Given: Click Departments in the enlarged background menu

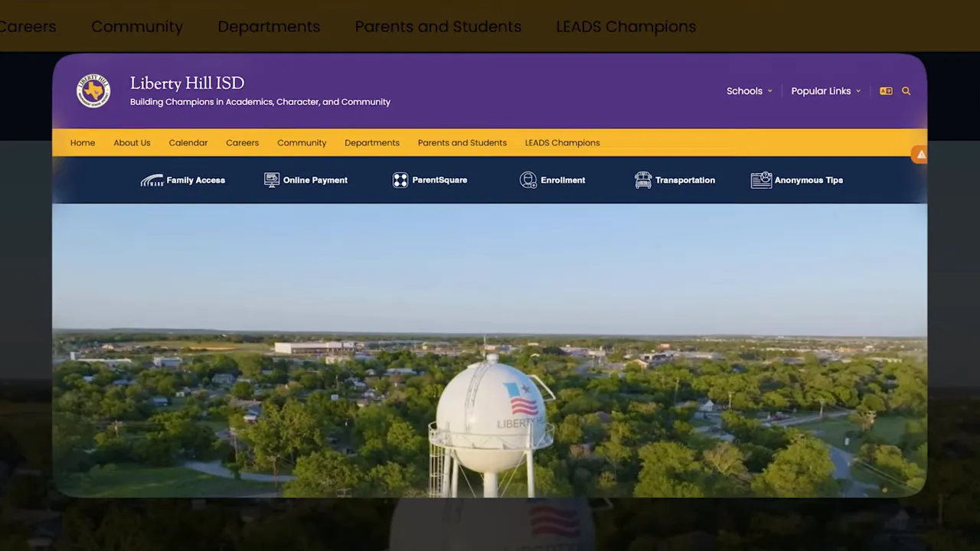Looking at the screenshot, I should (x=269, y=27).
